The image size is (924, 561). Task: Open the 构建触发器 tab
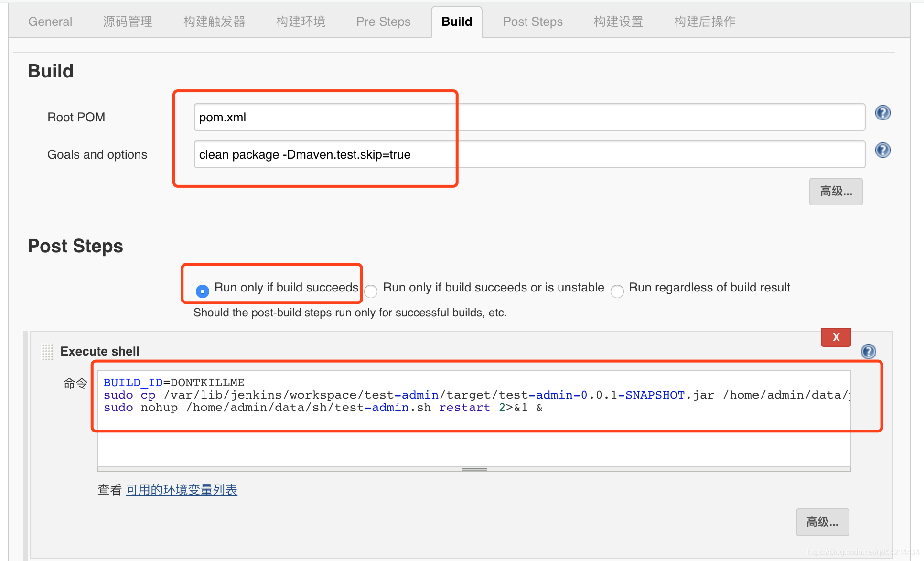pos(214,22)
